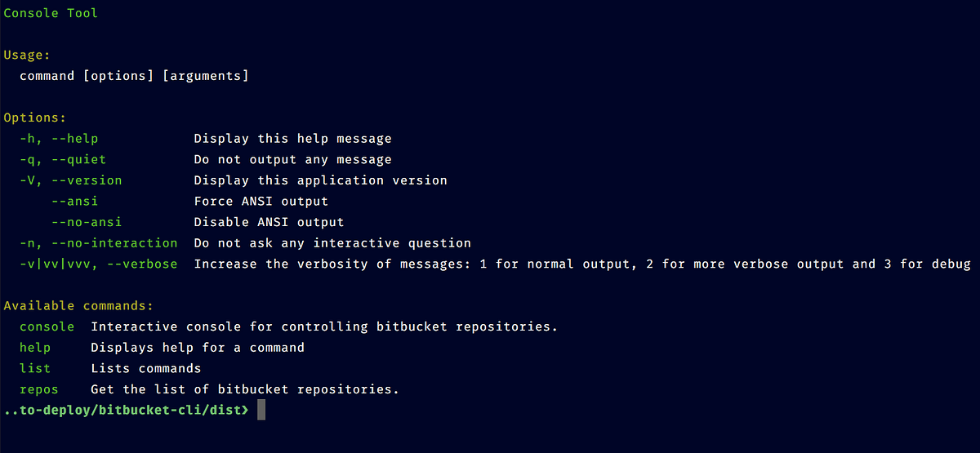
Task: Click the "--ansi" option flag
Action: pyautogui.click(x=74, y=202)
